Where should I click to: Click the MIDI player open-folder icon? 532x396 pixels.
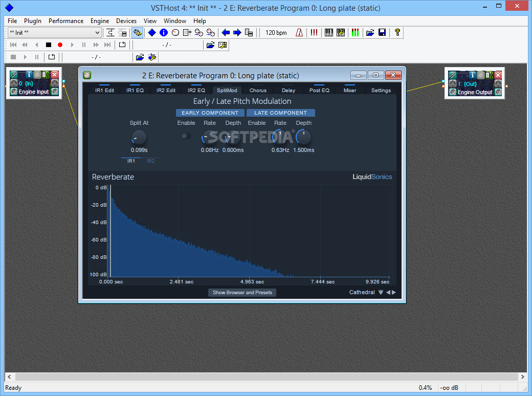point(140,57)
